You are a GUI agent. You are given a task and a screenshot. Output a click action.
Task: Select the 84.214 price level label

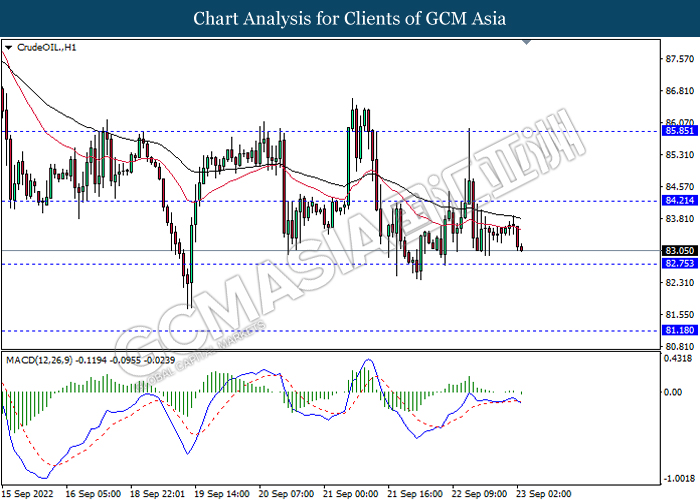click(x=679, y=200)
